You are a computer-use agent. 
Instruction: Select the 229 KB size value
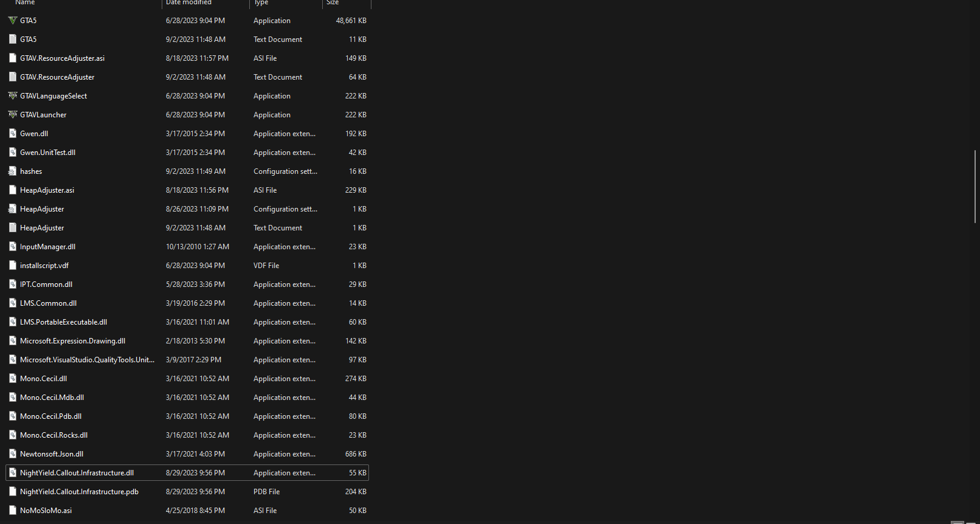[356, 190]
